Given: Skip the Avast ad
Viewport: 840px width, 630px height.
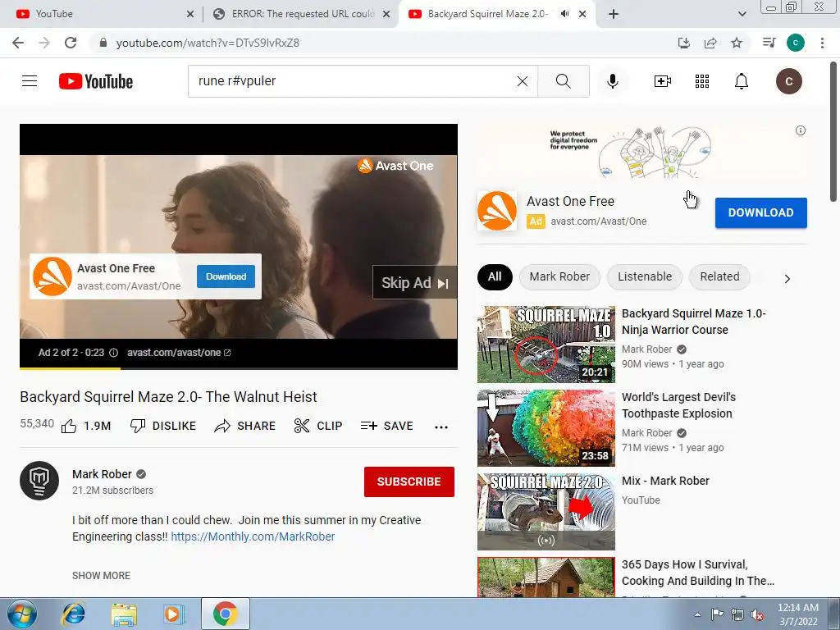Looking at the screenshot, I should point(414,282).
